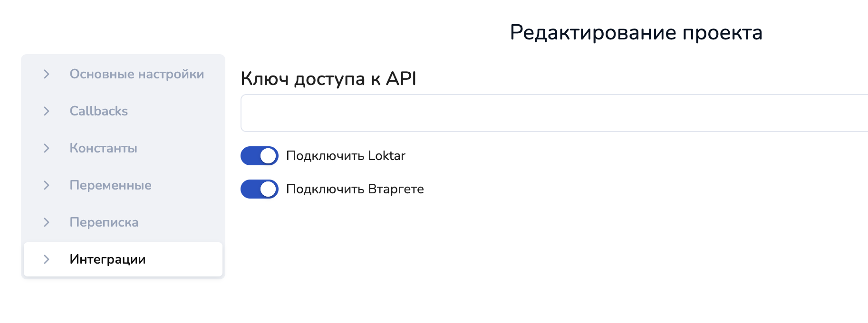Open the Переменные sidebar item
The height and width of the screenshot is (323, 868).
point(110,185)
